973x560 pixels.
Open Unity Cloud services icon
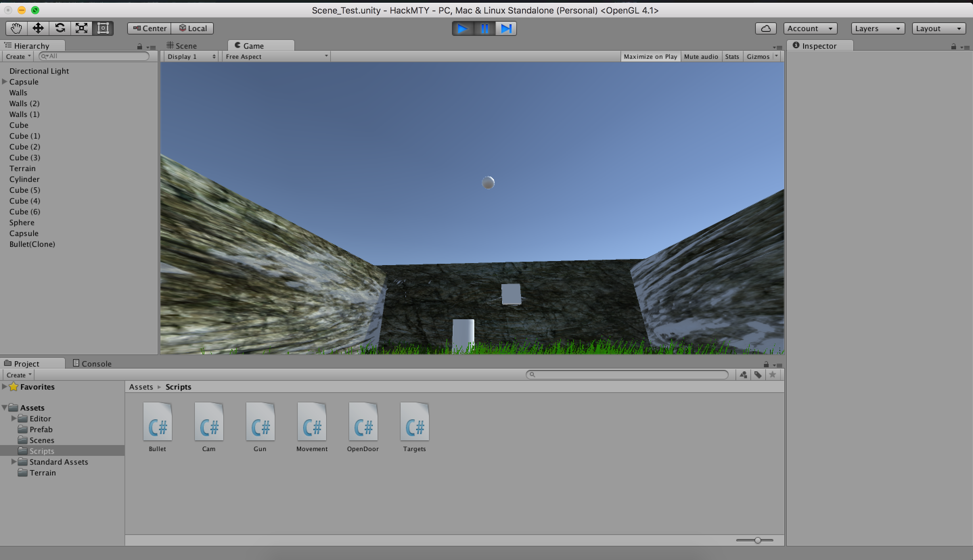point(766,28)
